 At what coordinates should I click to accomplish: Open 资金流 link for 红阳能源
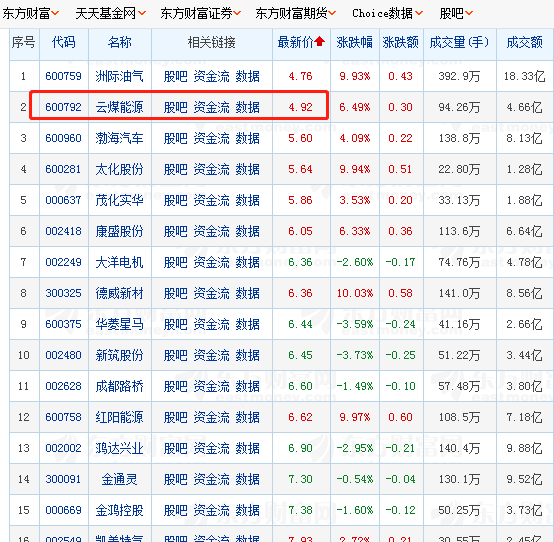pyautogui.click(x=212, y=417)
